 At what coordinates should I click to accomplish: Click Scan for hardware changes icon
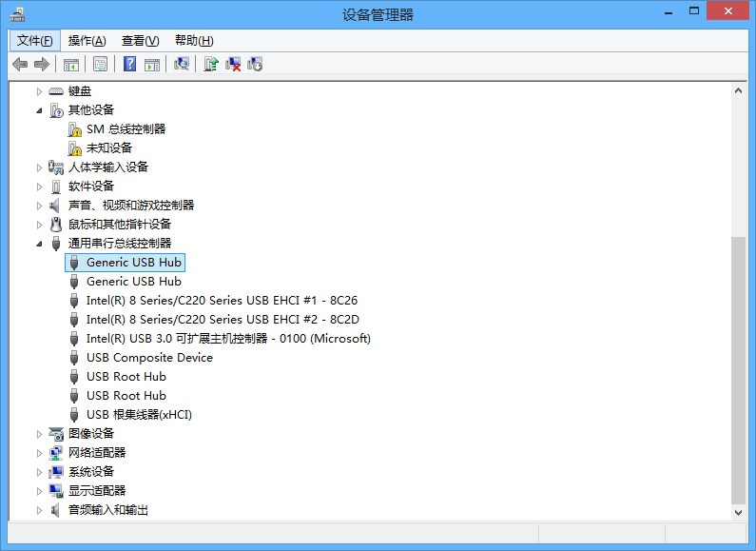182,64
